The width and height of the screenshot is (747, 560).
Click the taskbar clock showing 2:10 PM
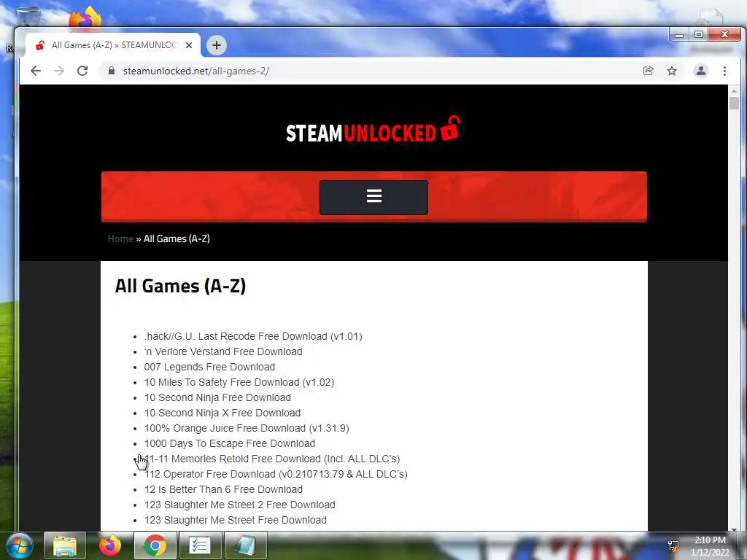point(710,546)
